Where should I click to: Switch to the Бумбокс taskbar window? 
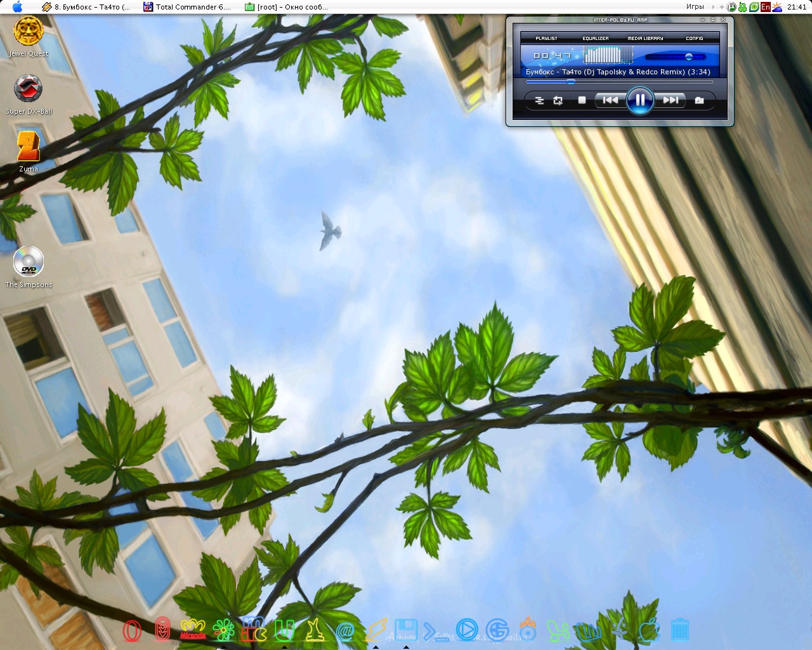[86, 7]
